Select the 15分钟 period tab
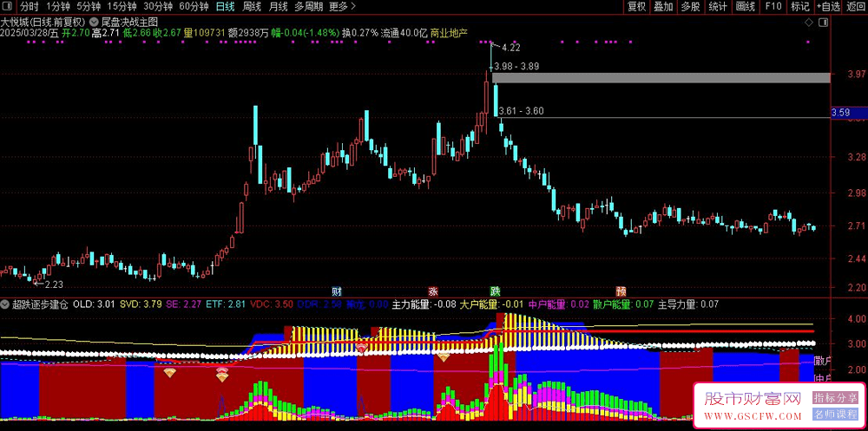The image size is (868, 431). tap(122, 7)
